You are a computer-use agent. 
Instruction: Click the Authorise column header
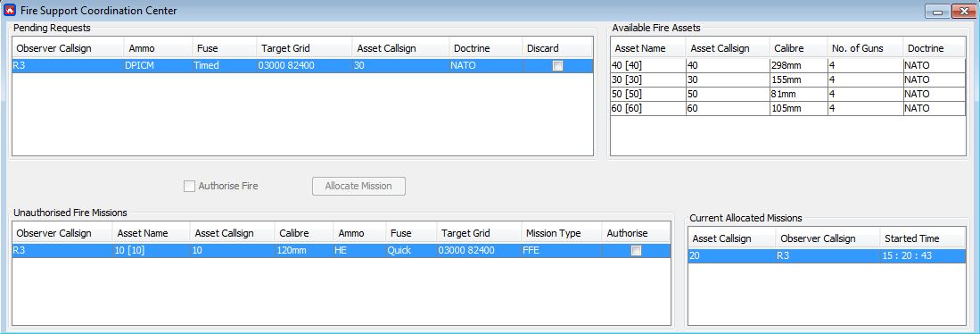636,233
